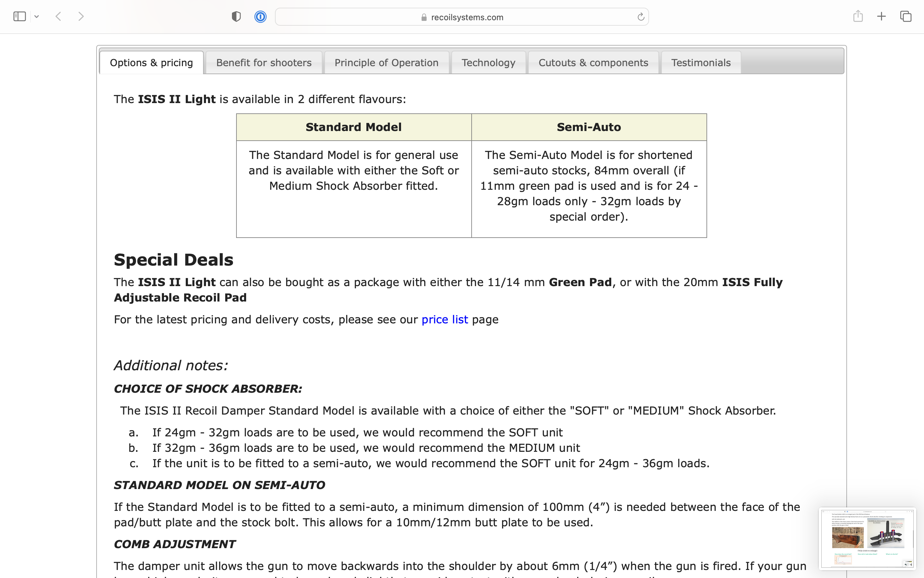Reload the current page
The image size is (924, 578).
[x=641, y=17]
